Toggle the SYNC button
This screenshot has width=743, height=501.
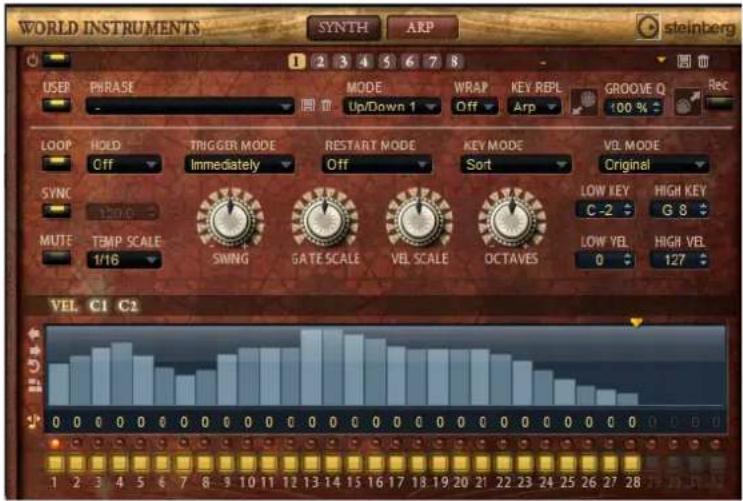point(56,211)
